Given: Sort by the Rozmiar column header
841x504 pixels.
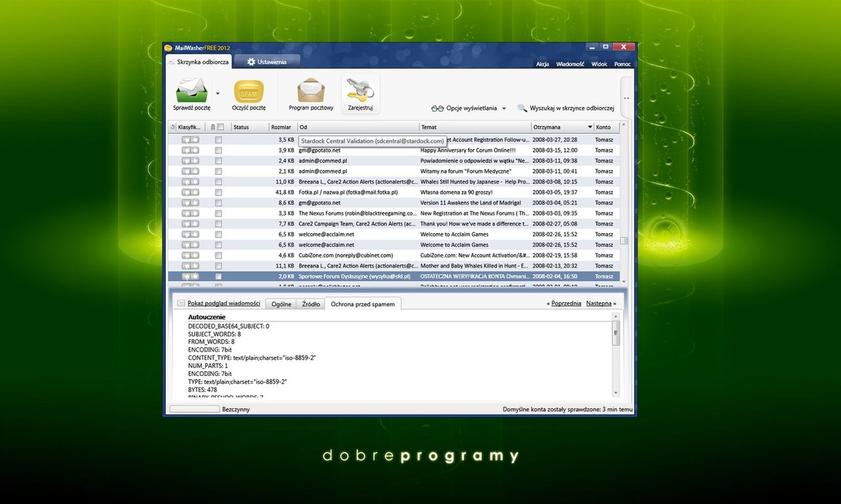Looking at the screenshot, I should pyautogui.click(x=283, y=127).
